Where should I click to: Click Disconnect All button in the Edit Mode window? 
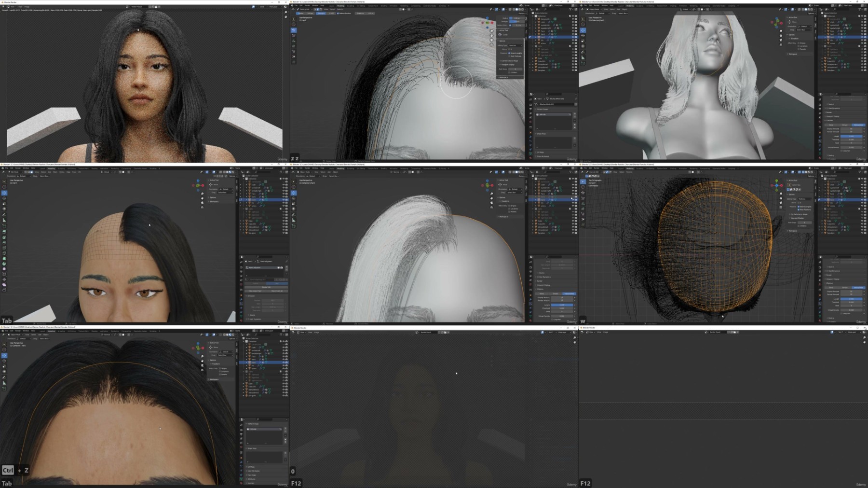(x=277, y=291)
